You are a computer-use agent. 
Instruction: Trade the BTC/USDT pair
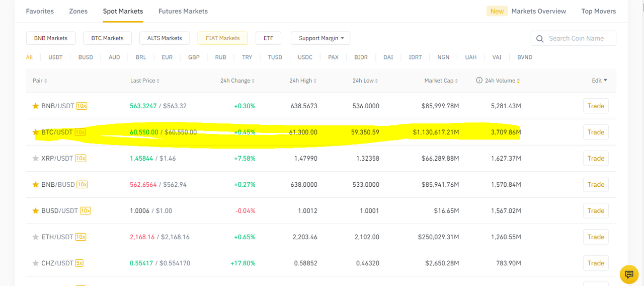click(x=596, y=132)
